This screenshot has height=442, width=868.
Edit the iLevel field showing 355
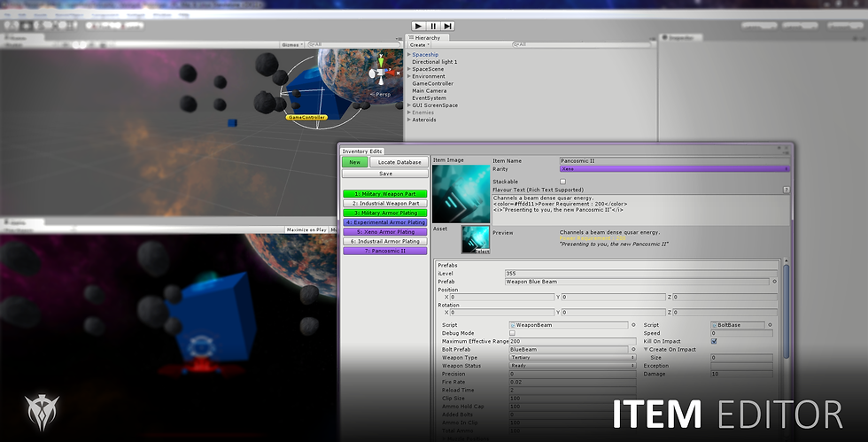641,274
